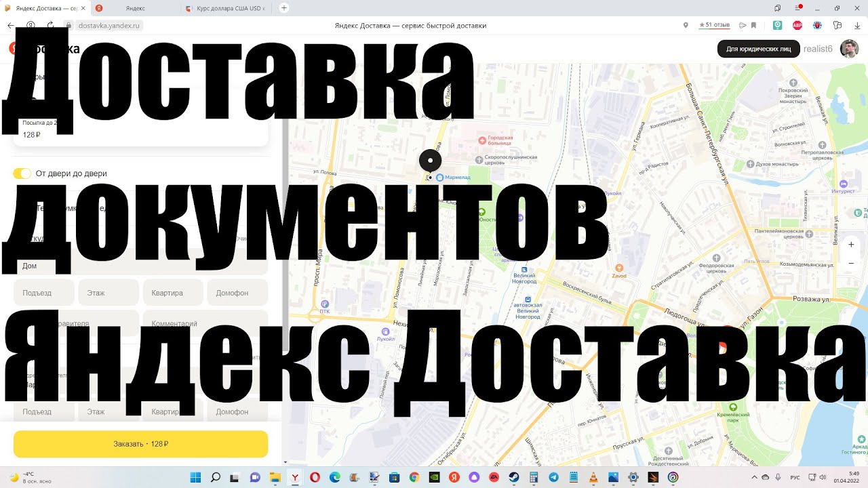Viewport: 868px width, 488px height.
Task: Open VLC player from the taskbar
Action: (593, 477)
